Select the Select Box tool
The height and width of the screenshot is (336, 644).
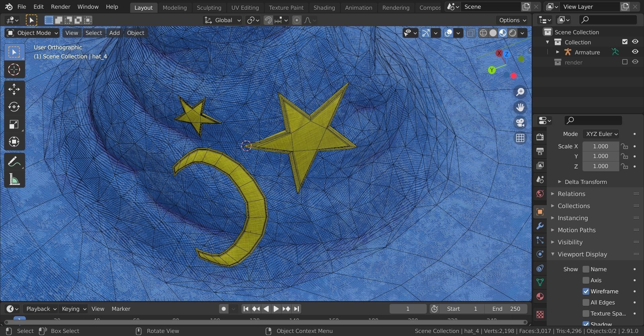click(x=14, y=52)
